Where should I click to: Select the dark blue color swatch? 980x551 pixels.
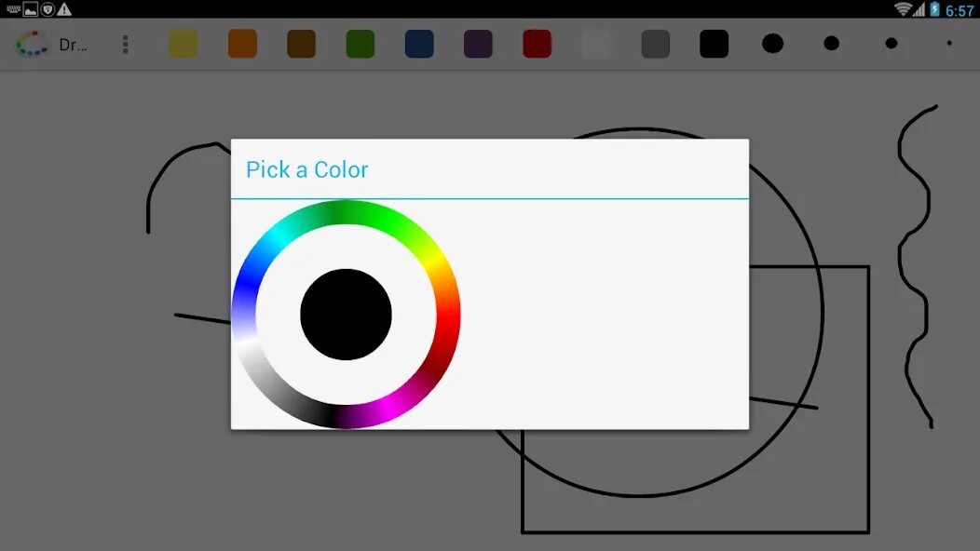coord(419,44)
